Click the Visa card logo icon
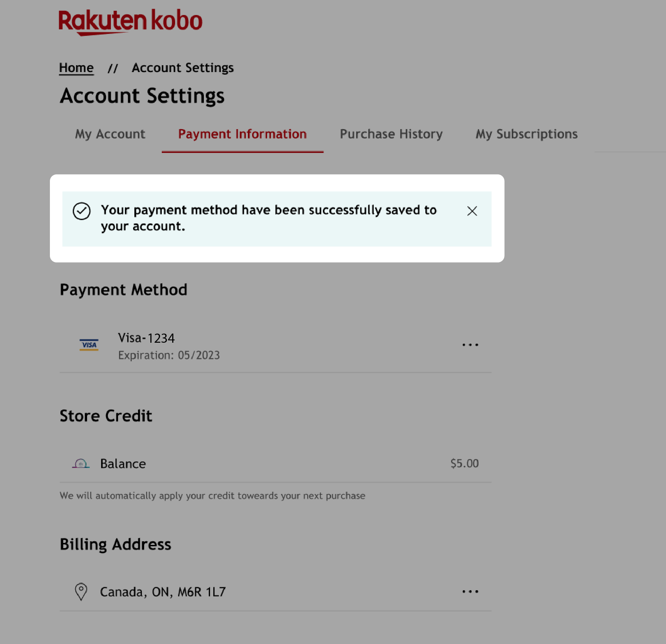Screen dimensions: 666x644 [x=89, y=344]
